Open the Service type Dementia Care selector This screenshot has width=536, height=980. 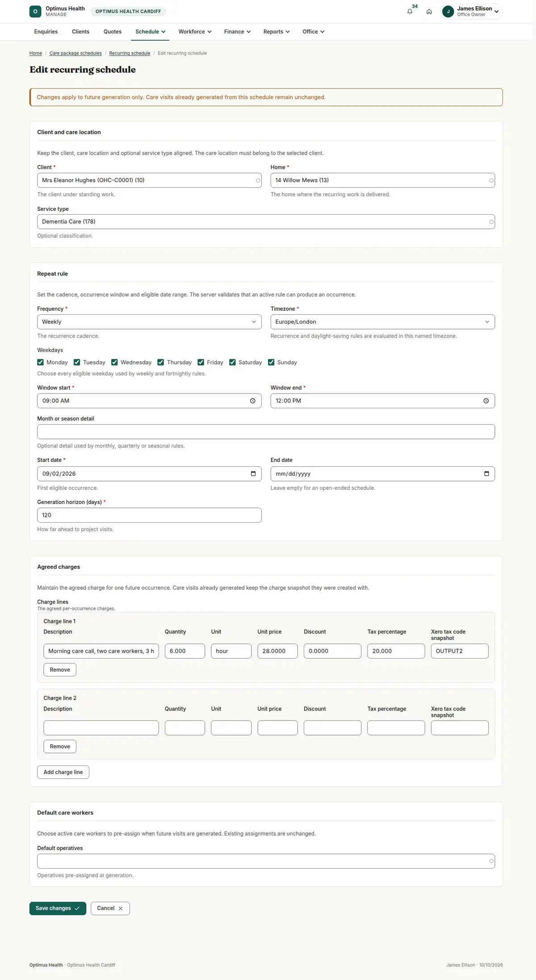pyautogui.click(x=266, y=222)
